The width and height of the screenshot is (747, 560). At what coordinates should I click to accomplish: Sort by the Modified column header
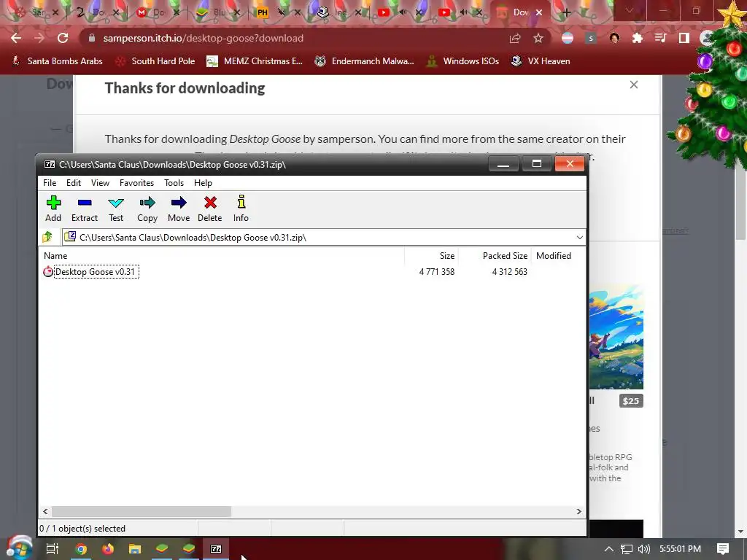click(554, 256)
